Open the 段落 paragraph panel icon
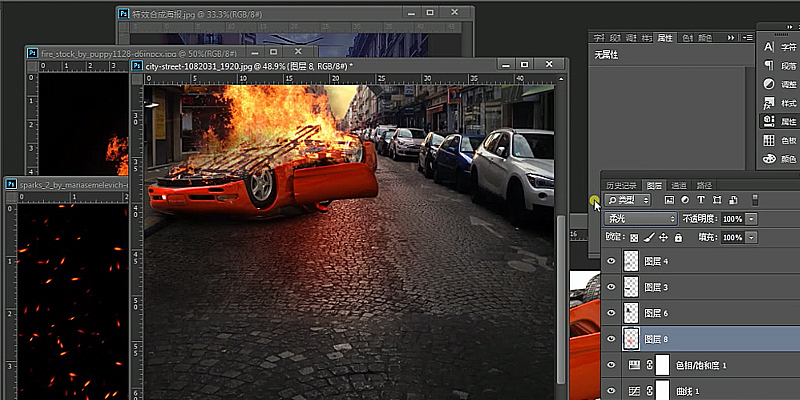Viewport: 800px width, 400px height. (x=768, y=65)
